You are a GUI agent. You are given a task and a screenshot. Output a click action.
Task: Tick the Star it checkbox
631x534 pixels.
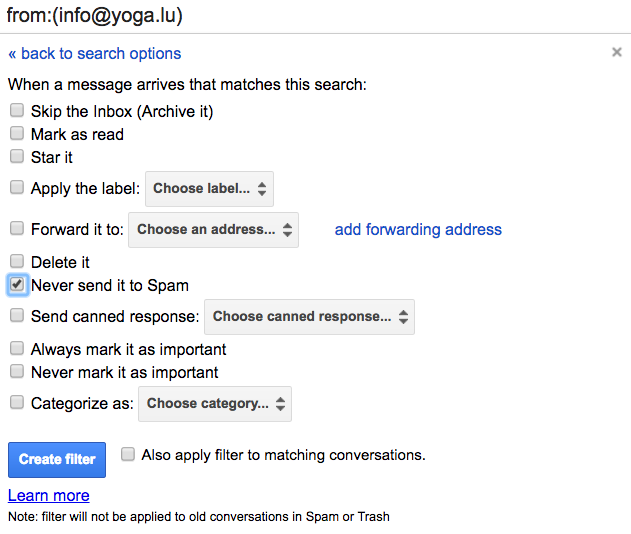pyautogui.click(x=17, y=156)
